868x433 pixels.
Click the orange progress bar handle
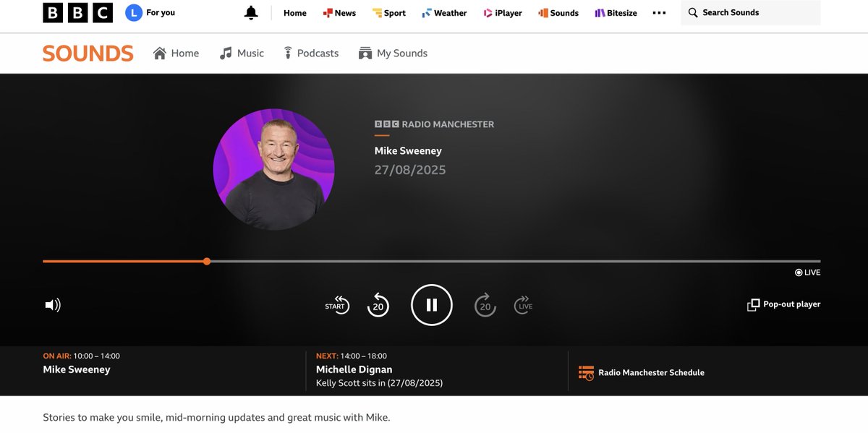point(207,261)
